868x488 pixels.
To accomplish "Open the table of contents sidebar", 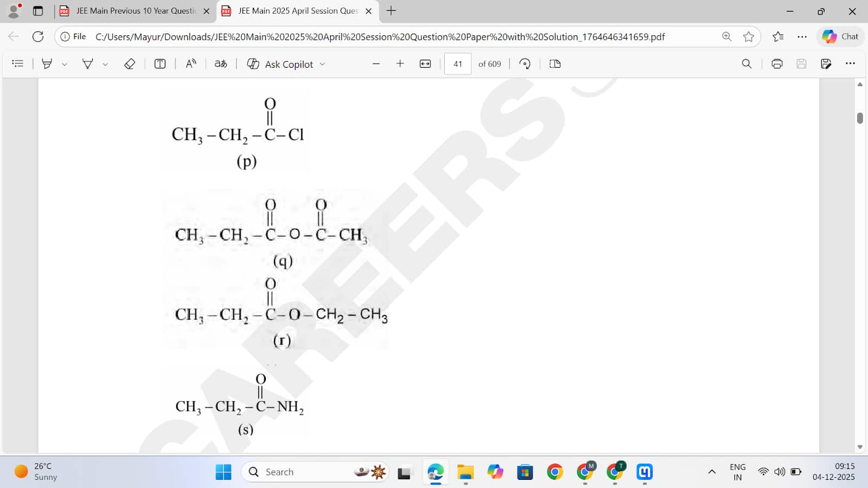I will click(17, 64).
